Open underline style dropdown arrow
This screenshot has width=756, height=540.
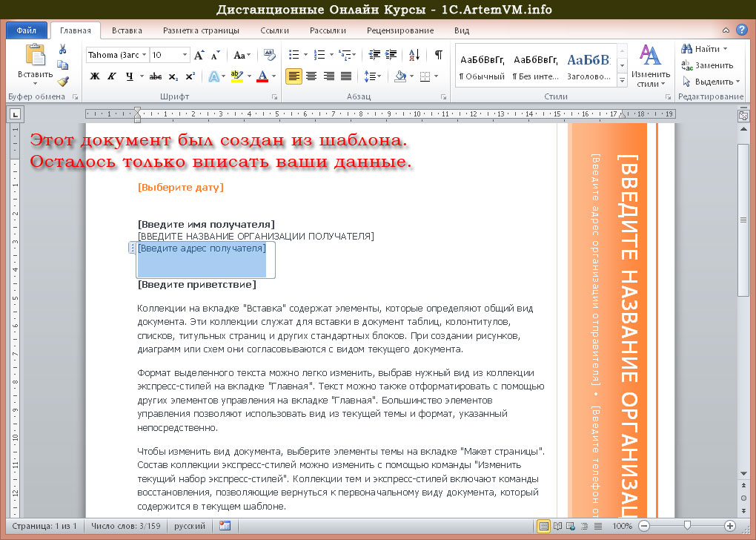(x=142, y=76)
